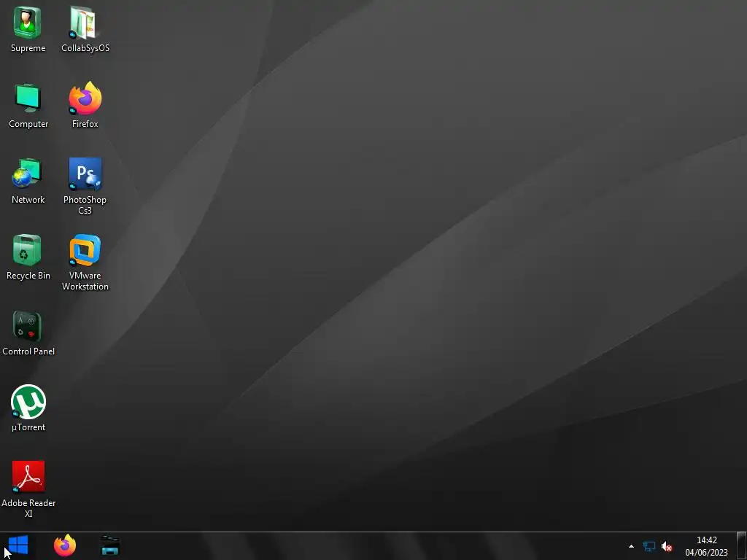Click the "Adobe Reader XI" label text
Viewport: 747px width, 560px height.
(28, 508)
